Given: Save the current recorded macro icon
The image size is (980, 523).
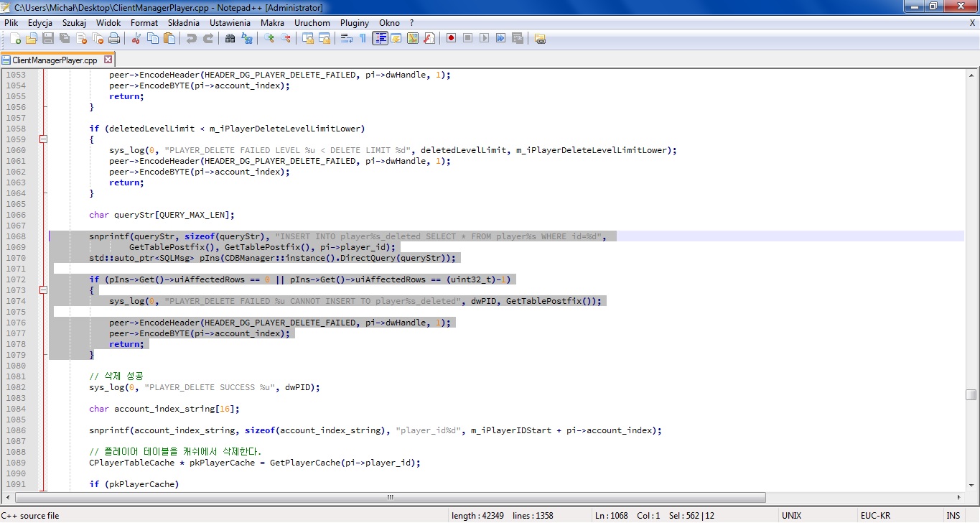Looking at the screenshot, I should pos(517,38).
